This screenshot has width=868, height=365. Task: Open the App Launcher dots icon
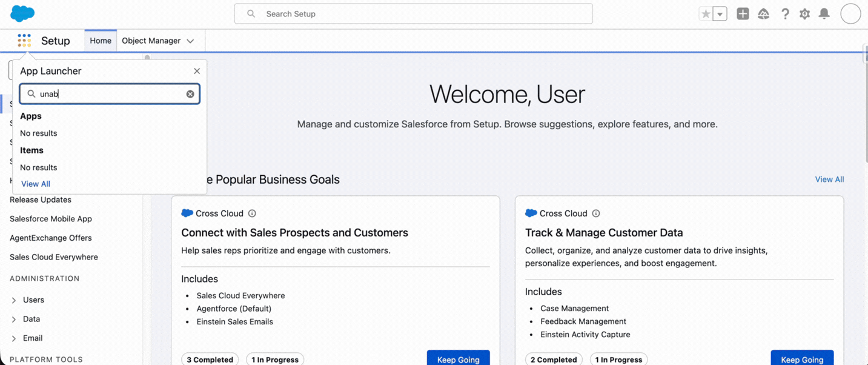pos(24,41)
